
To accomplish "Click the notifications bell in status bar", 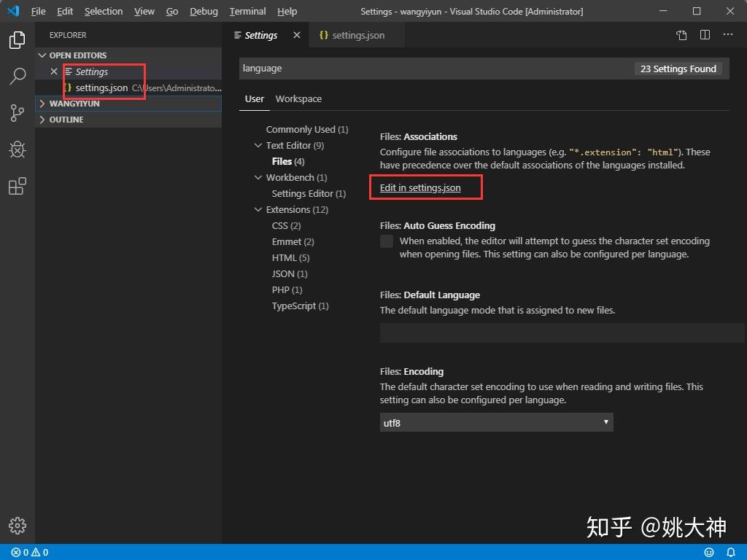I will pos(730,553).
